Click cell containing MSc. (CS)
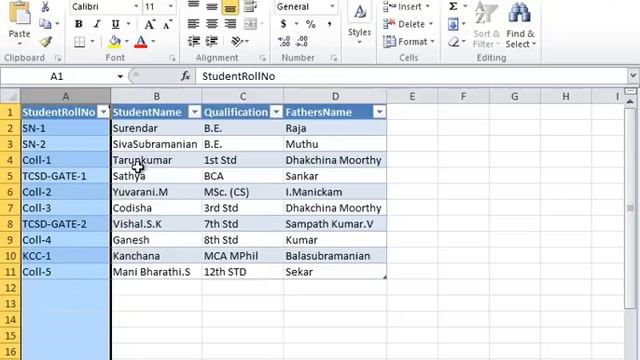640x360 pixels. 243,192
